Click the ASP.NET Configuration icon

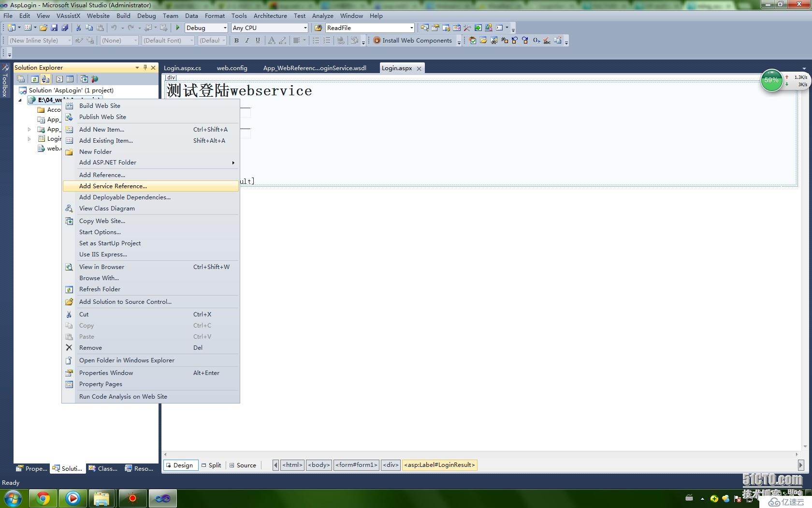[x=95, y=79]
